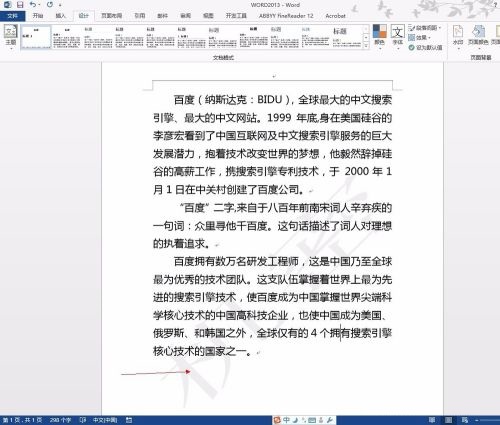Click the Sogou input method logo
This screenshot has width=500, height=425.
pyautogui.click(x=277, y=420)
